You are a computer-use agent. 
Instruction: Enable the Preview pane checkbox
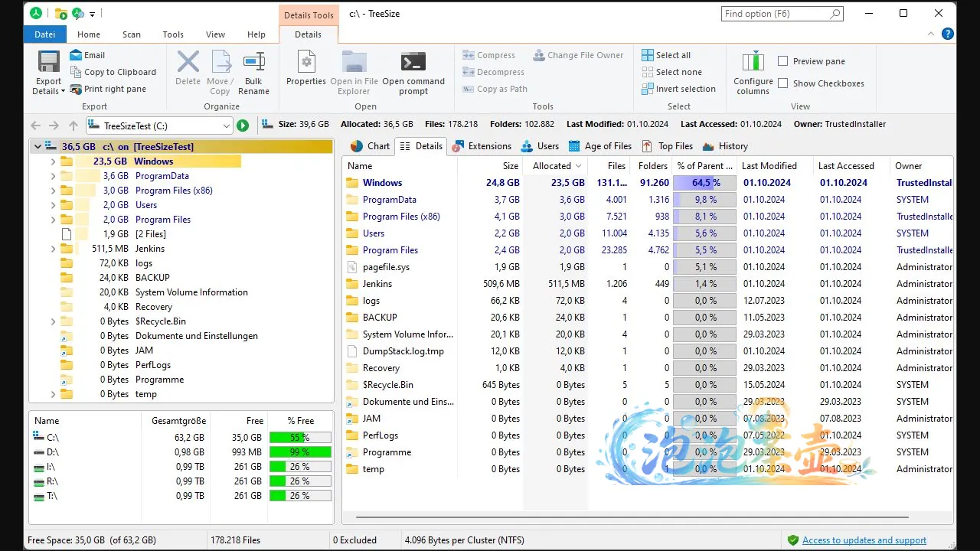pyautogui.click(x=783, y=61)
